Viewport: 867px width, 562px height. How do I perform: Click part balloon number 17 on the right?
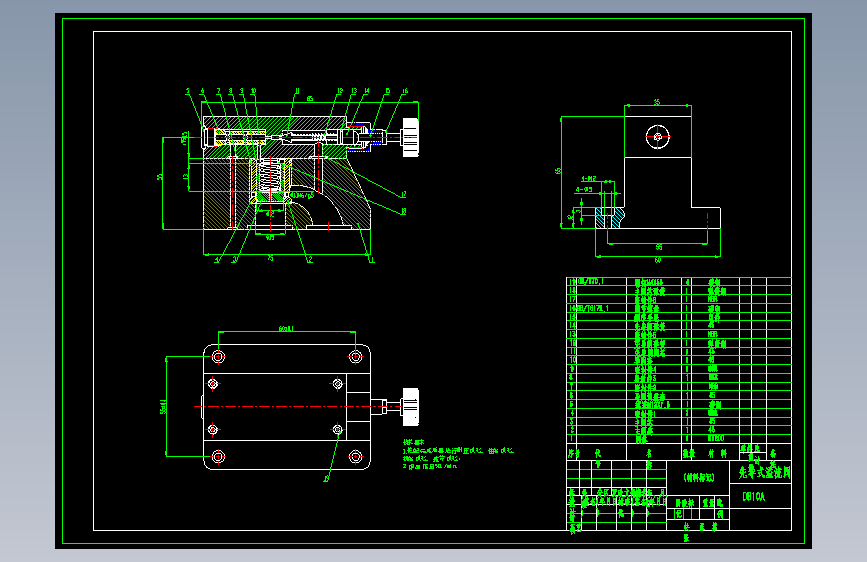tap(404, 195)
